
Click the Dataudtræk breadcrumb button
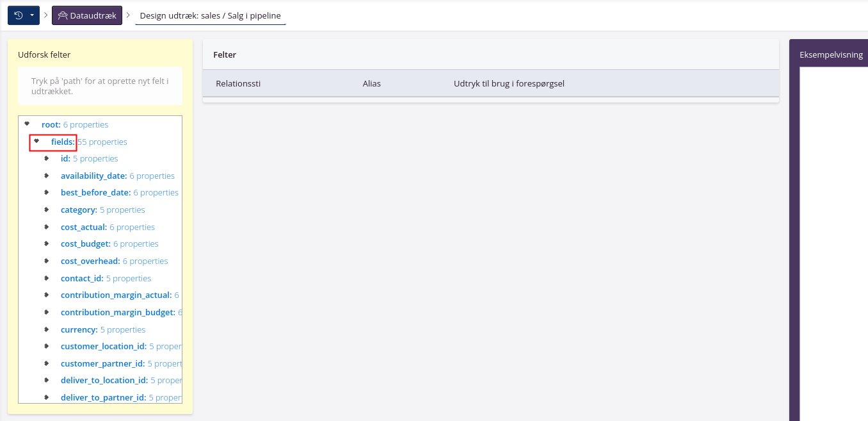(x=87, y=15)
